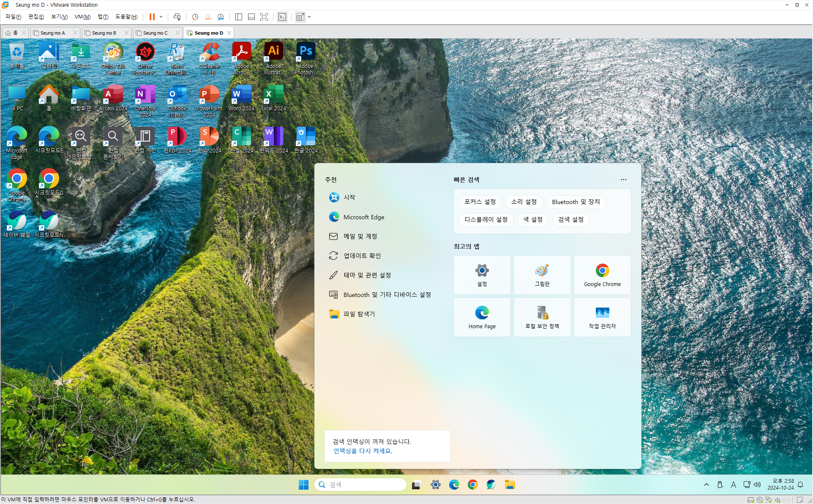
Task: Open the Adobe Photoshop desktop icon
Action: point(306,58)
